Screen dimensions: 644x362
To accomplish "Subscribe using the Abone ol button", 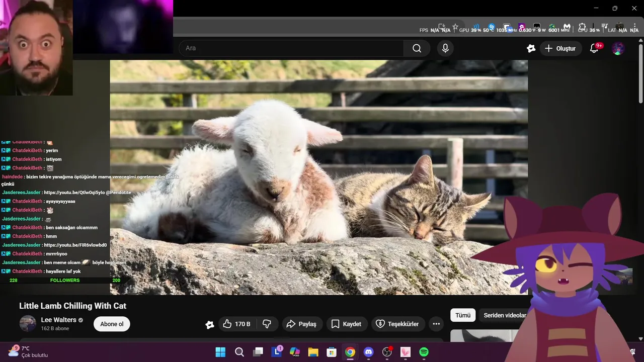I will (x=112, y=324).
